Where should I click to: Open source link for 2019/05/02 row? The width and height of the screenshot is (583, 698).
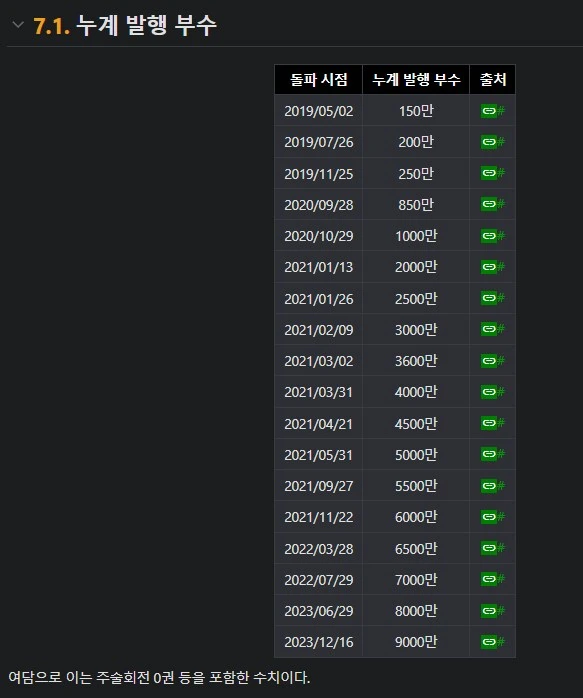coord(493,110)
